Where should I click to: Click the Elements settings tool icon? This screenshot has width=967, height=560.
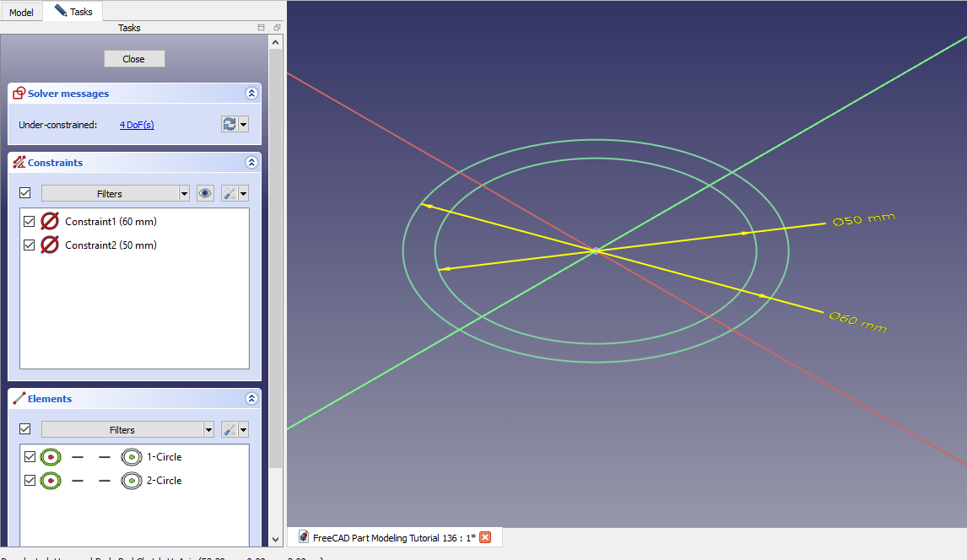[x=229, y=430]
